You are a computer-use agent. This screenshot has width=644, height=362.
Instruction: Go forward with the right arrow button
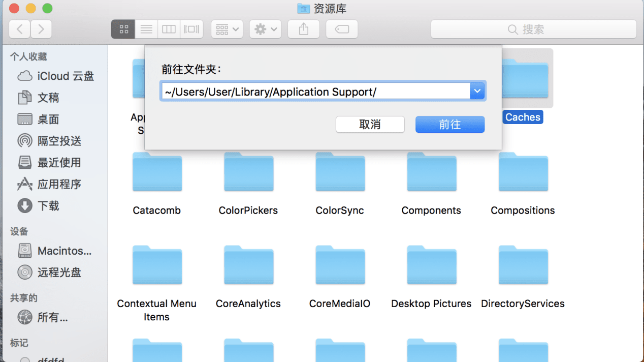(41, 29)
